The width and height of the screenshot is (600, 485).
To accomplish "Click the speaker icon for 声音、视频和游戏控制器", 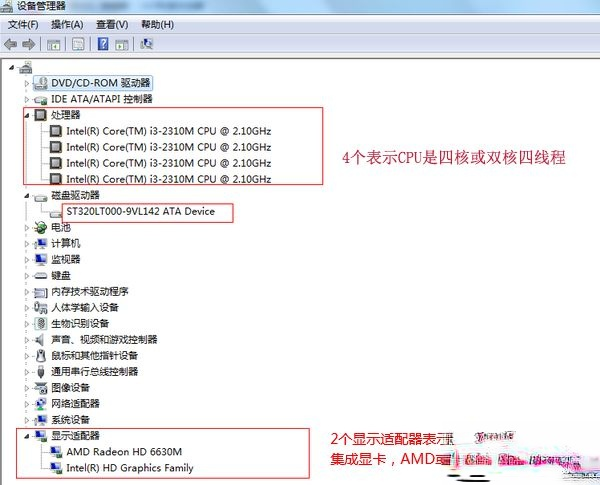I will point(40,340).
